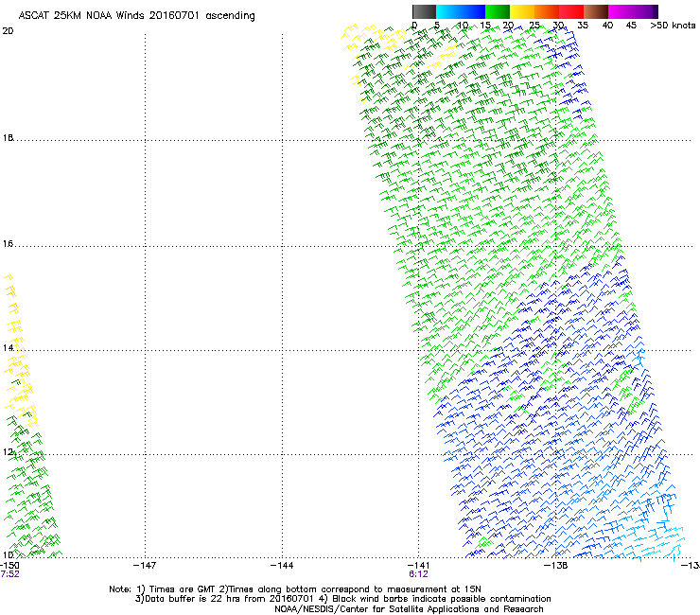Viewport: 700px width, 615px height.
Task: Click the purple time stamp '7:52'
Action: [9, 574]
